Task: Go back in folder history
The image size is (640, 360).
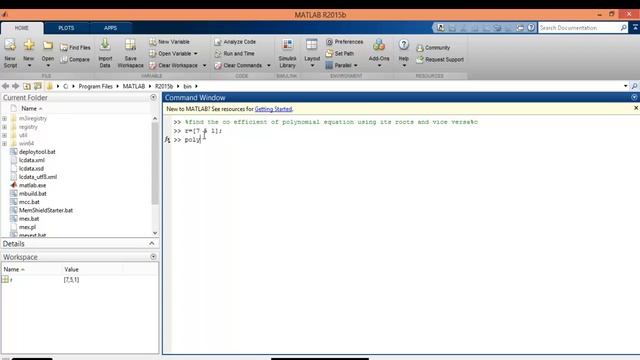Action: click(x=5, y=86)
